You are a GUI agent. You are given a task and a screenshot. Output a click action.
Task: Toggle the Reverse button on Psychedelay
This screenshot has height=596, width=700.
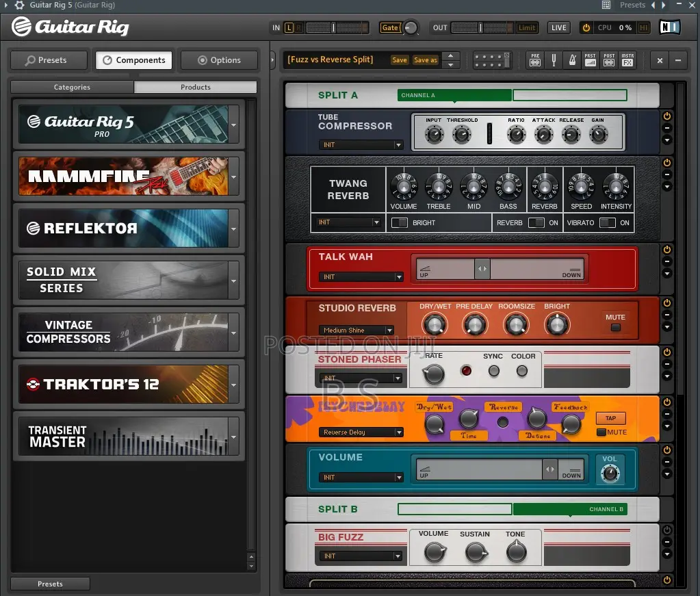(503, 422)
